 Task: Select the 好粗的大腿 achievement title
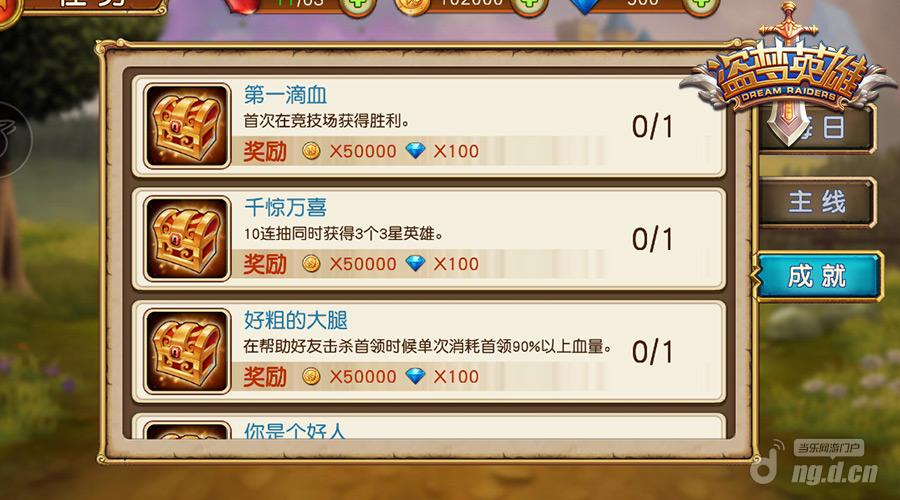[296, 320]
